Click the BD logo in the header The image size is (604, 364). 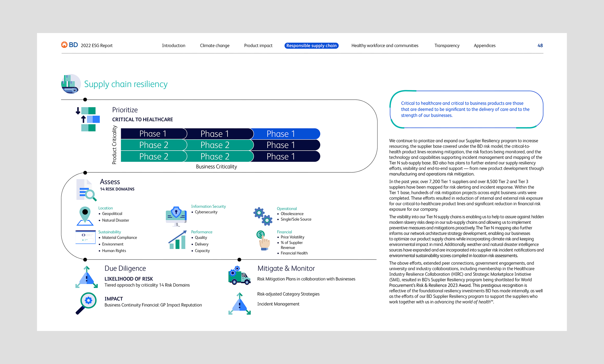[x=69, y=45]
